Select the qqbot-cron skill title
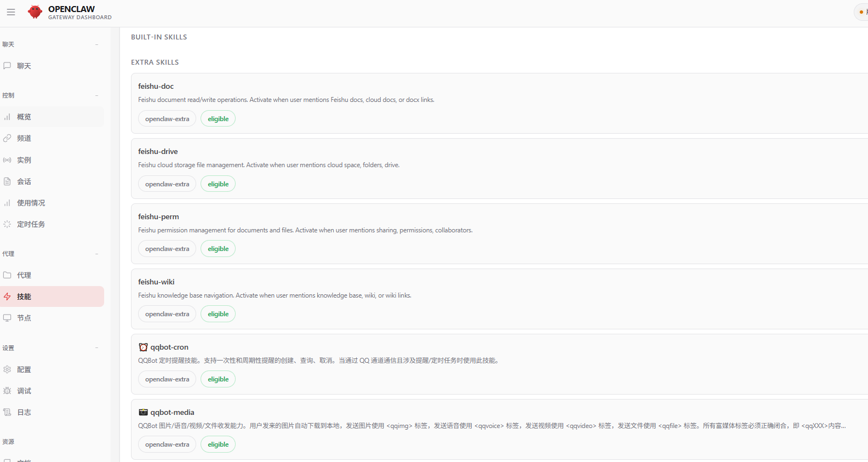 169,347
